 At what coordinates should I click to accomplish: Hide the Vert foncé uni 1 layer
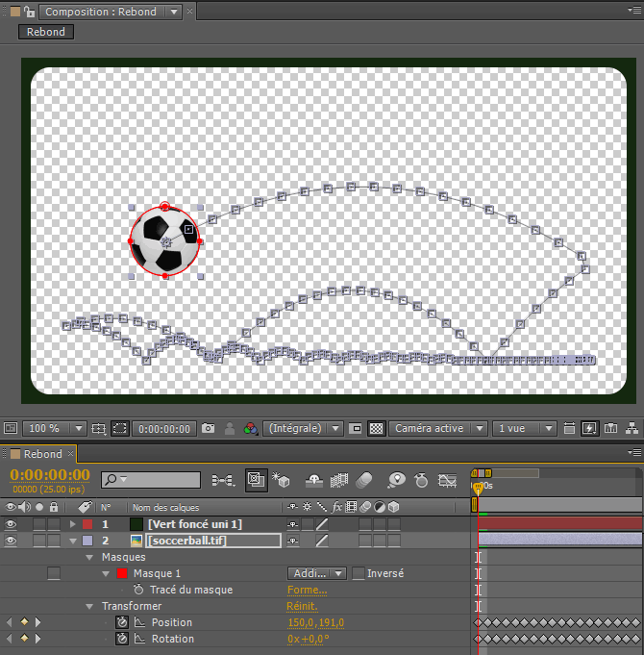pos(10,524)
